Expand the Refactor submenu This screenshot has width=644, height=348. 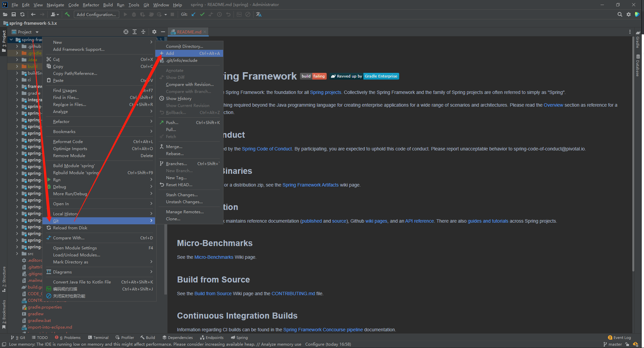pyautogui.click(x=99, y=121)
